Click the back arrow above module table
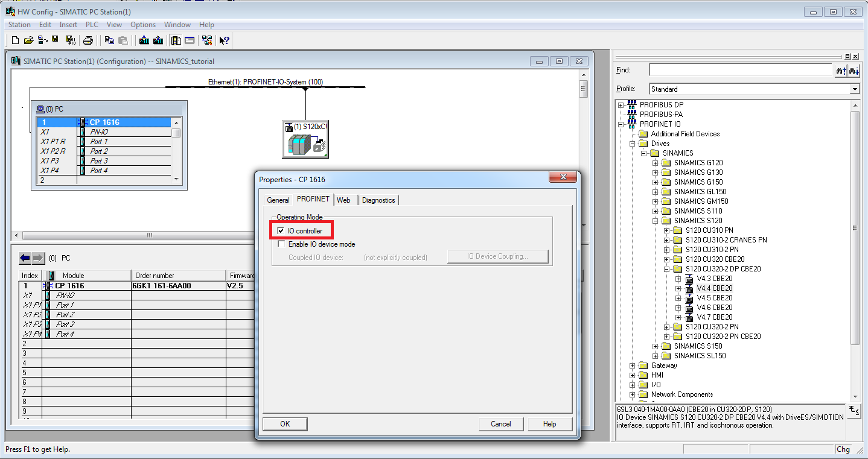Image resolution: width=868 pixels, height=459 pixels. point(25,258)
